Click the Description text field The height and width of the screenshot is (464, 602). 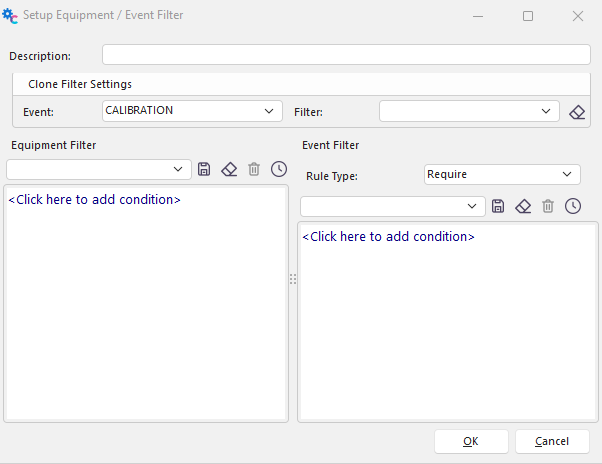pyautogui.click(x=346, y=55)
